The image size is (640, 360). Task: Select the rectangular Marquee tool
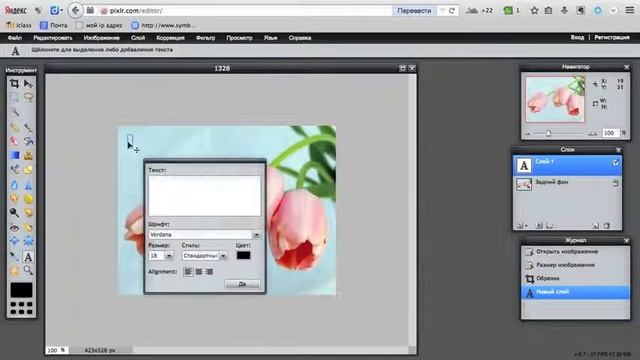pyautogui.click(x=14, y=97)
